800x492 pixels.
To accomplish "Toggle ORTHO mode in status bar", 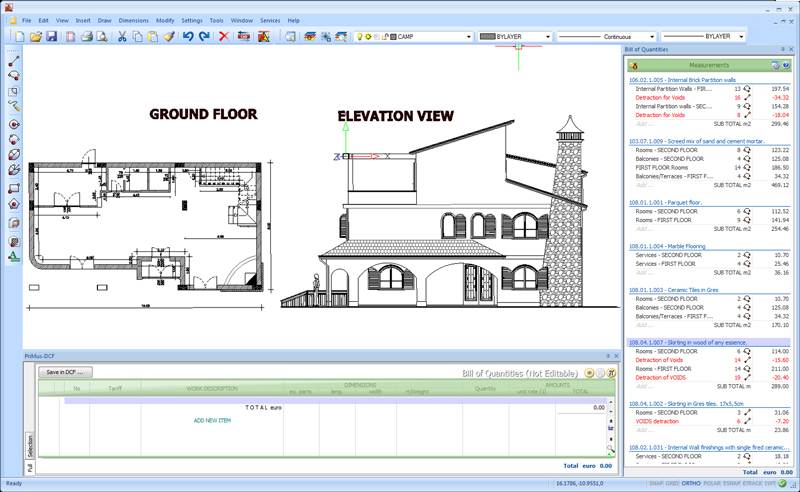I will (x=693, y=484).
